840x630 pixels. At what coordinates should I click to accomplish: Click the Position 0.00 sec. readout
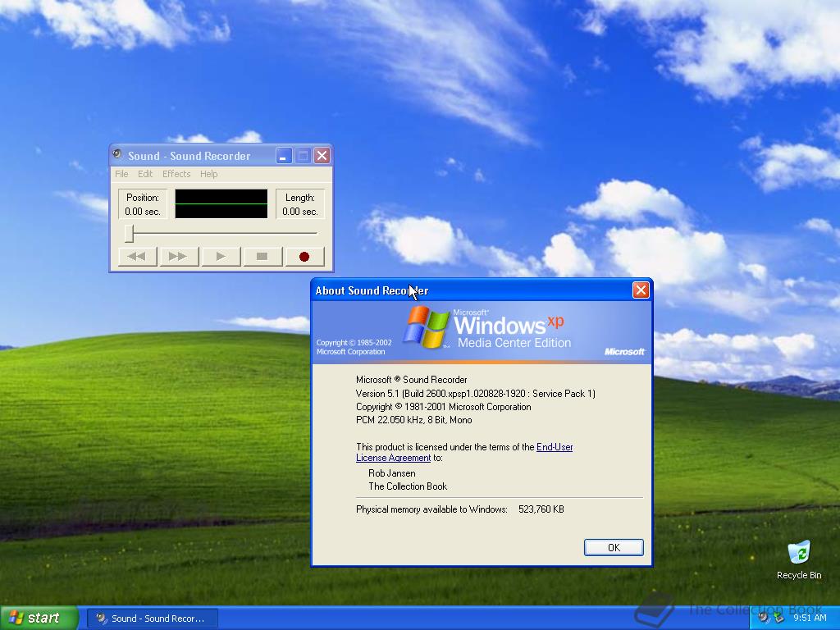coord(143,204)
